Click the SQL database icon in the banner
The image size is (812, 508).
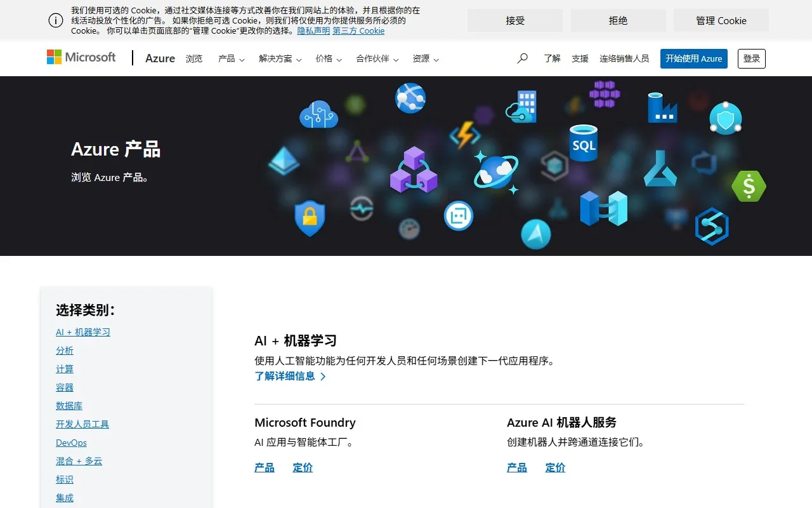click(x=583, y=144)
